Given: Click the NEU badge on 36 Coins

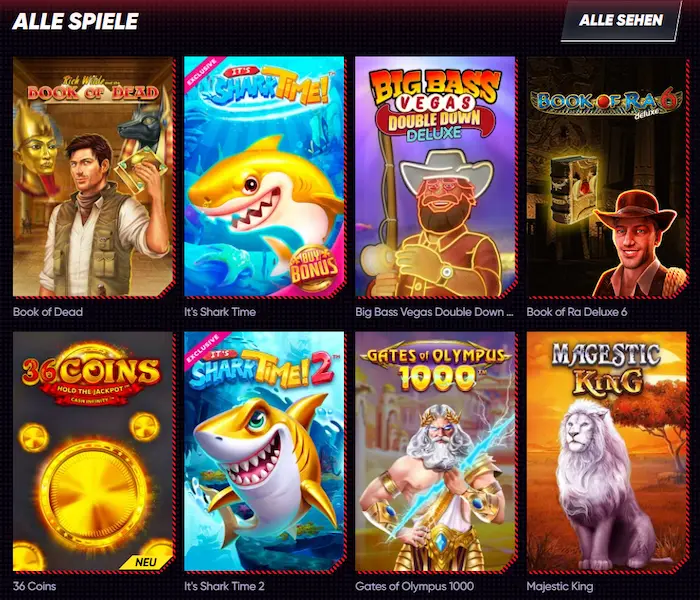Looking at the screenshot, I should coord(146,562).
